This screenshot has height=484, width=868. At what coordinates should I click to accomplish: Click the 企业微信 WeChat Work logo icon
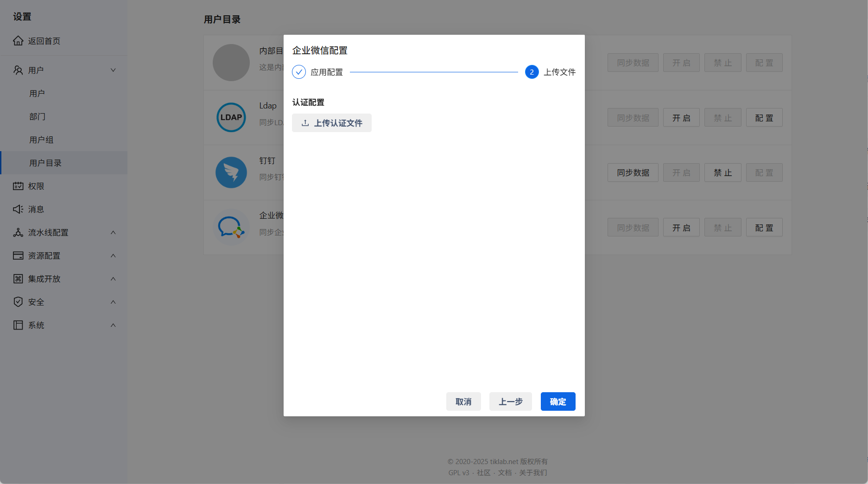[231, 227]
